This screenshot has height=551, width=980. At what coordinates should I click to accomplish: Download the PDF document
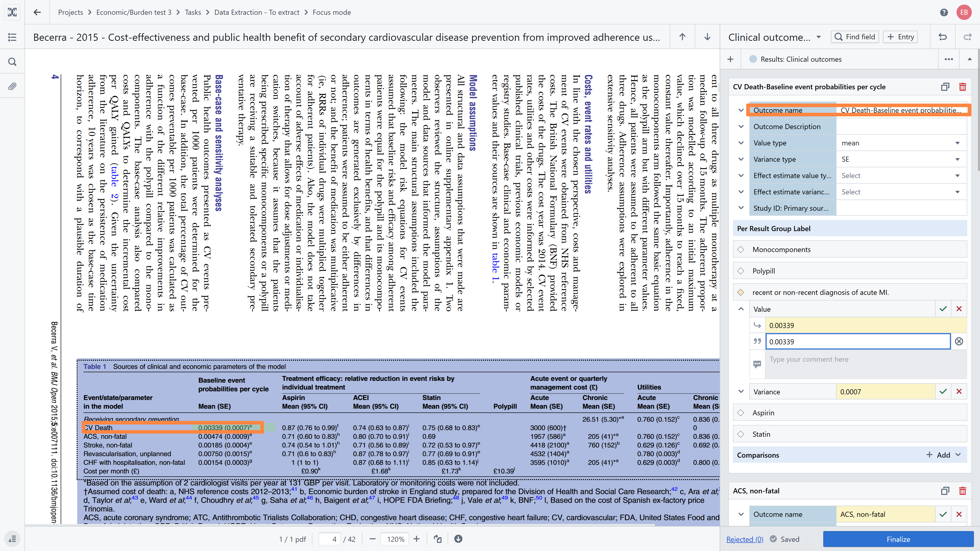(458, 539)
